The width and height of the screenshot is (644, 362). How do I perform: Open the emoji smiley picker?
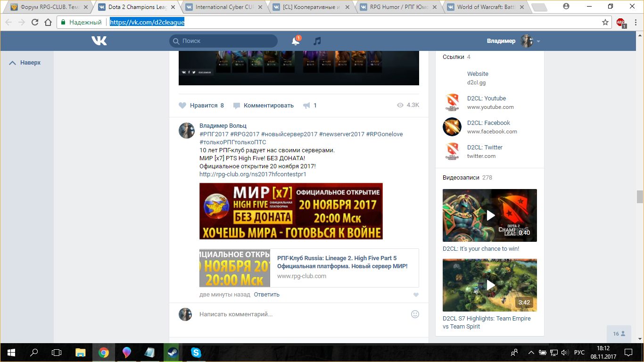(x=415, y=314)
